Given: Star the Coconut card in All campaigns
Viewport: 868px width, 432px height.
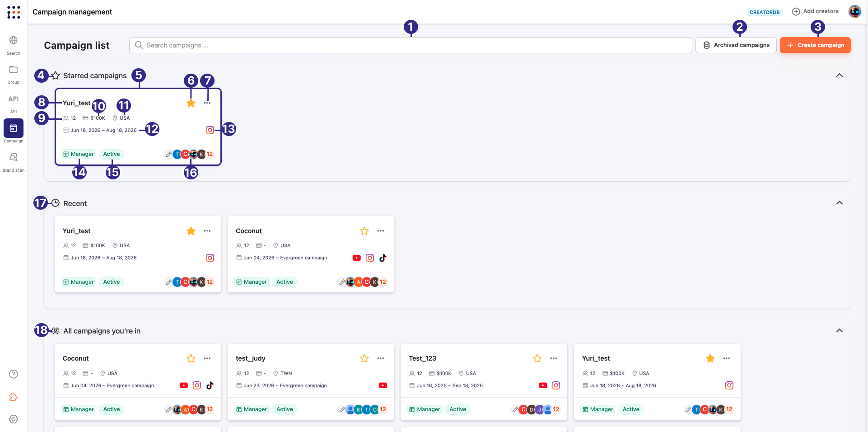Looking at the screenshot, I should [191, 358].
